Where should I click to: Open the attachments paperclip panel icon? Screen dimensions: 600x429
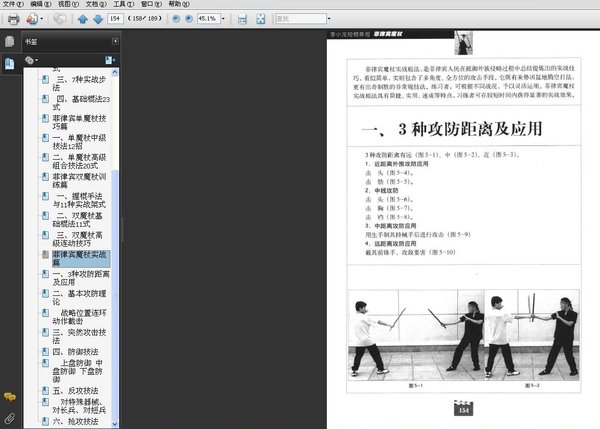10,418
